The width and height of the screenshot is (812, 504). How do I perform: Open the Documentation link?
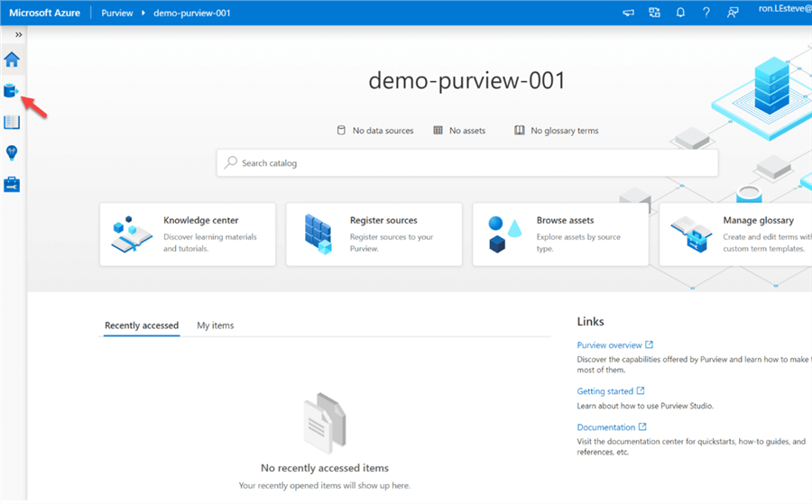[606, 427]
